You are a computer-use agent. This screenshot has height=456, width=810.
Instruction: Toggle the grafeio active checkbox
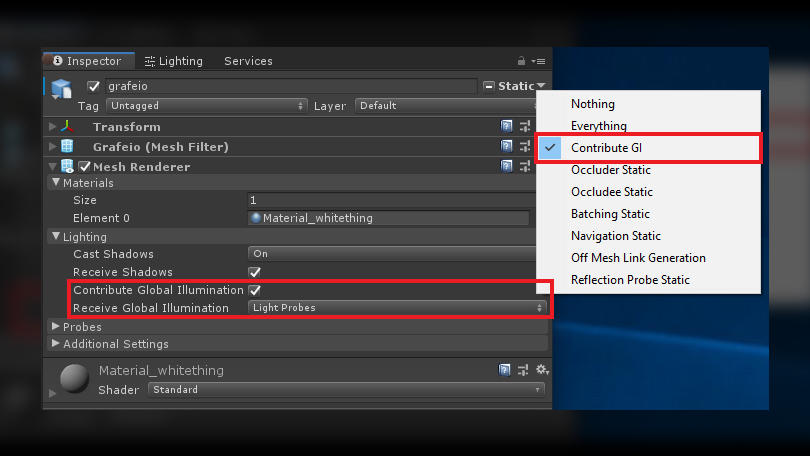click(93, 86)
